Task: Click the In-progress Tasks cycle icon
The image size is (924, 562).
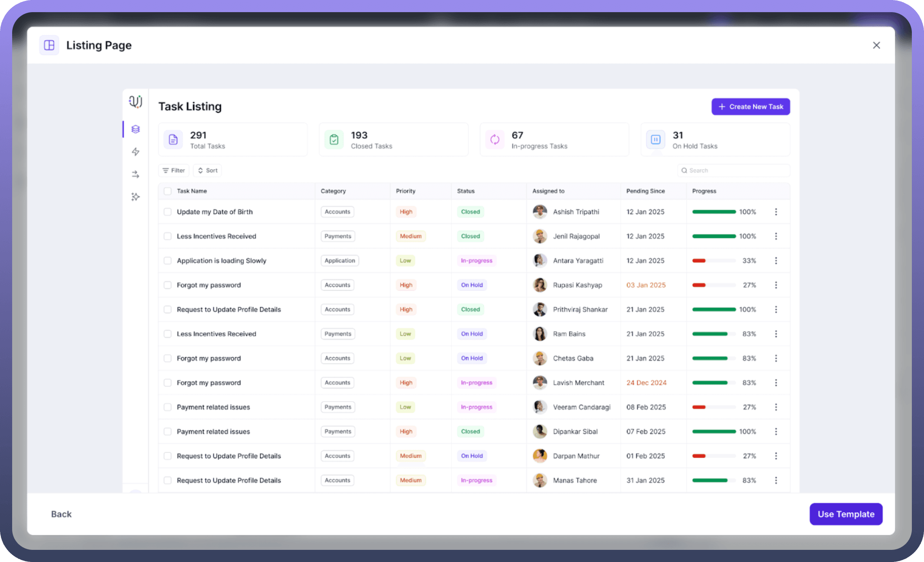Action: pos(495,140)
